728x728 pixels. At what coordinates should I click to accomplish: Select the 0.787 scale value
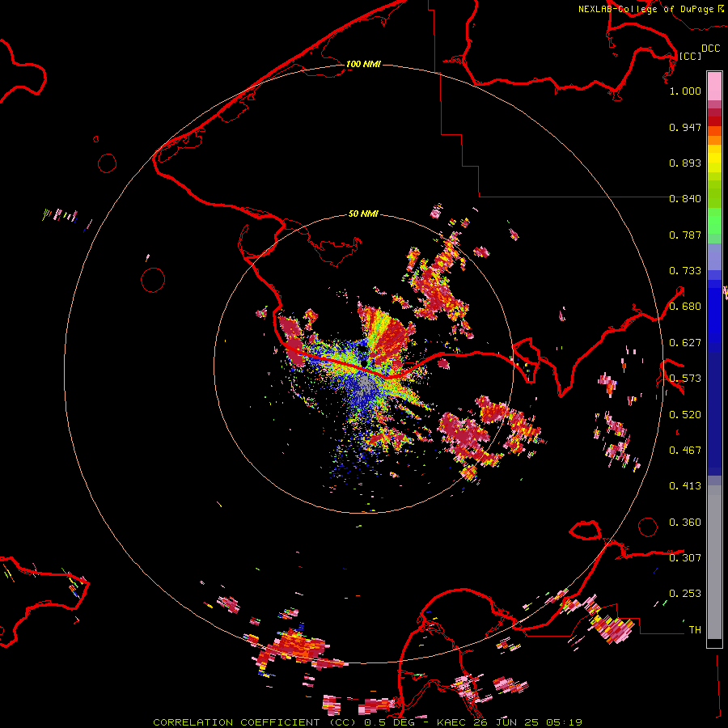(685, 235)
